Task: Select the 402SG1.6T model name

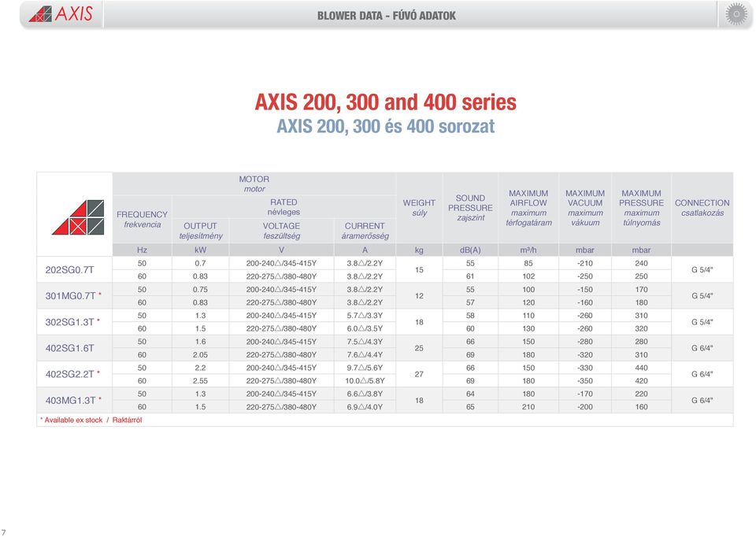Action: point(69,347)
